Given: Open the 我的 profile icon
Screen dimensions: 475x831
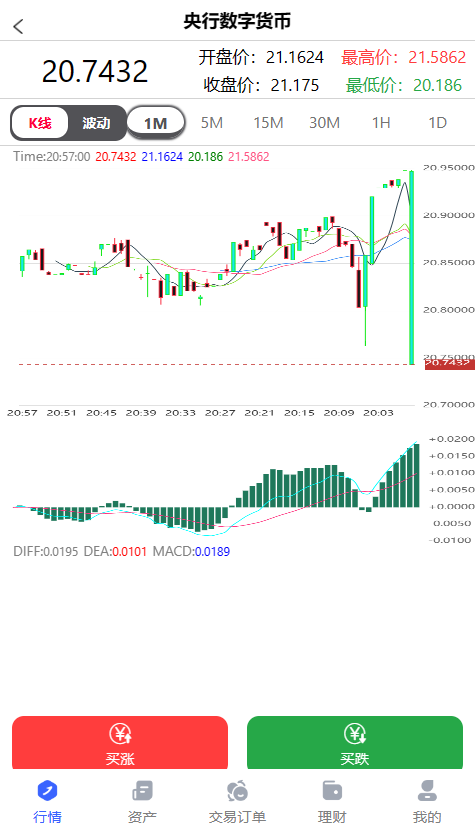Looking at the screenshot, I should (427, 791).
